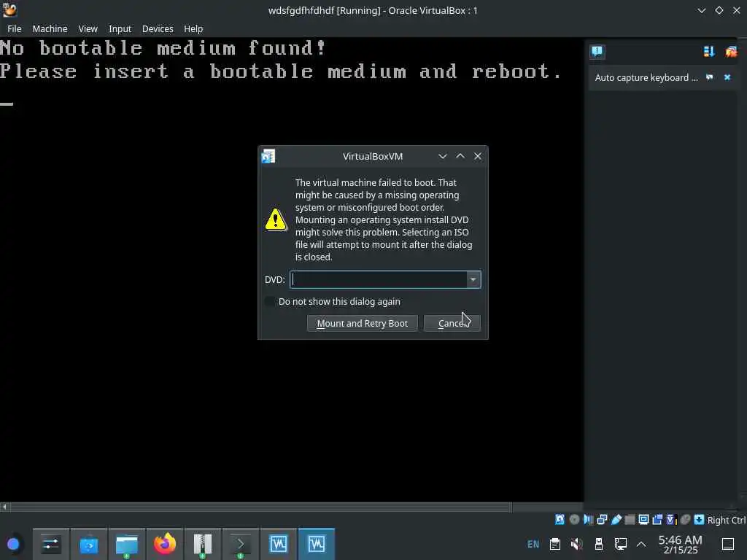Switch to VirtualBox Manager taskbar window
This screenshot has height=560, width=747.
(279, 544)
